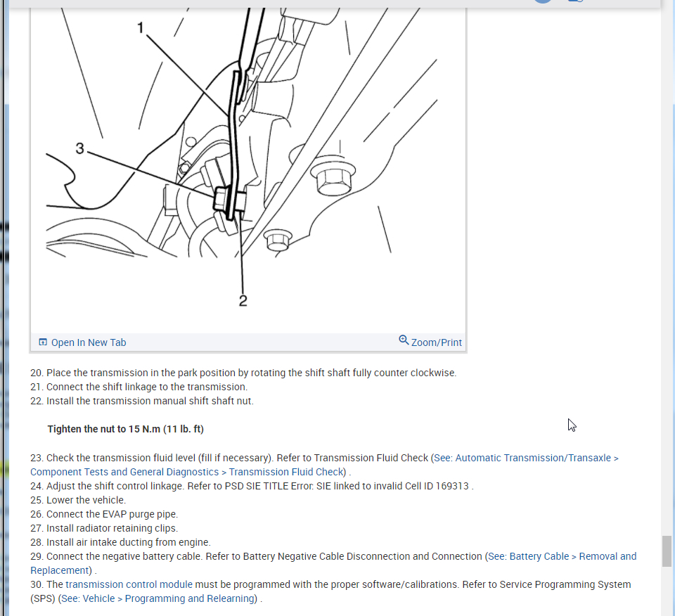Open the diagram via Open In New Tab text
The image size is (675, 616).
click(x=89, y=342)
